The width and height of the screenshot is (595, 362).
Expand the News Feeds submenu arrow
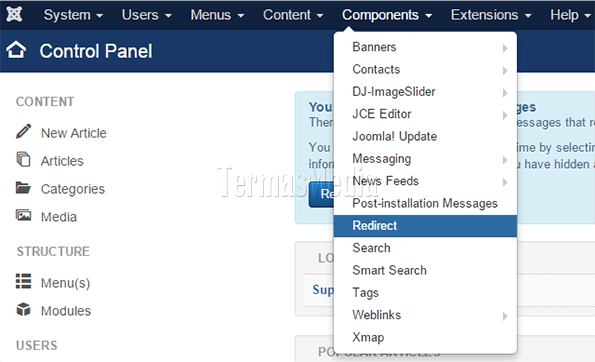click(505, 183)
